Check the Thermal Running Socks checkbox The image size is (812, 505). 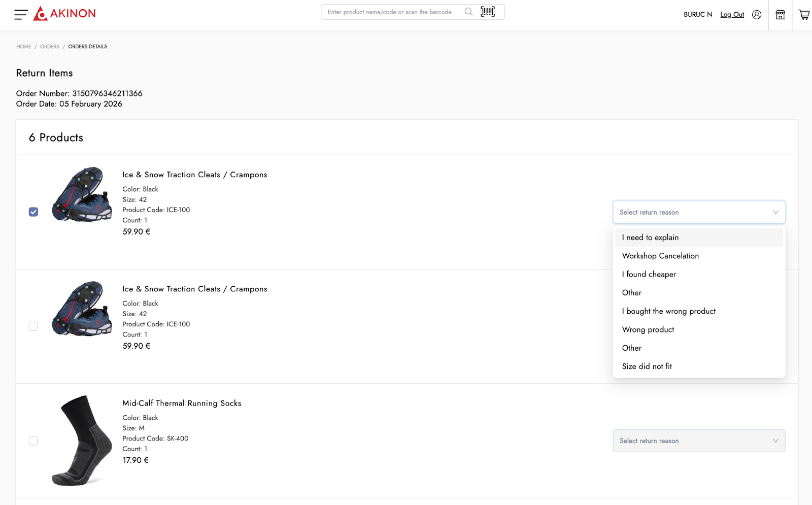click(33, 441)
